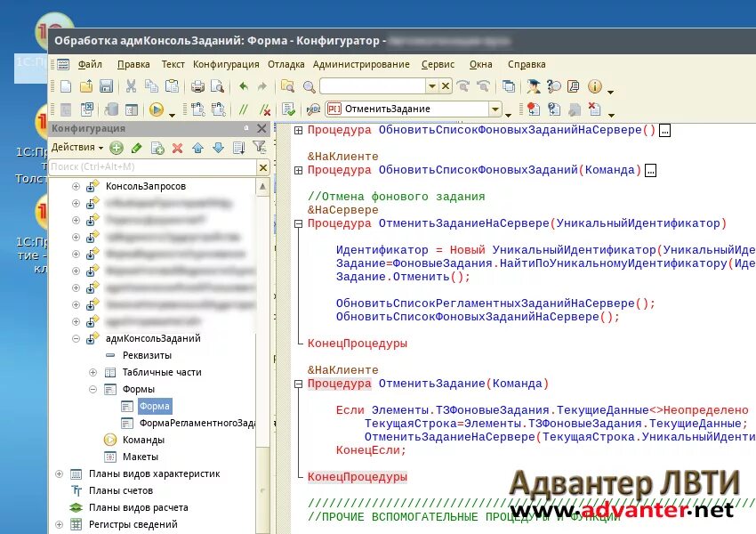
Task: Click the ОтменитьЗаданиеНаСервере procedure name in code
Action: click(x=463, y=223)
